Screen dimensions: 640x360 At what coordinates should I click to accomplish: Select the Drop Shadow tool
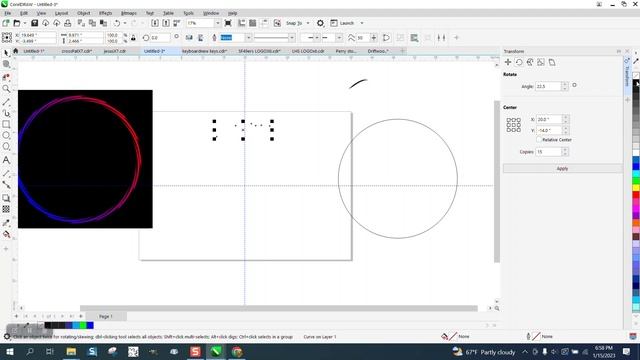pos(6,198)
